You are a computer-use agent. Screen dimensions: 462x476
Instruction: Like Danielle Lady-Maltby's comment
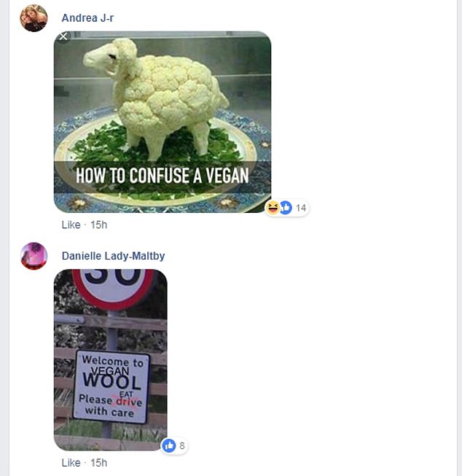tap(71, 463)
